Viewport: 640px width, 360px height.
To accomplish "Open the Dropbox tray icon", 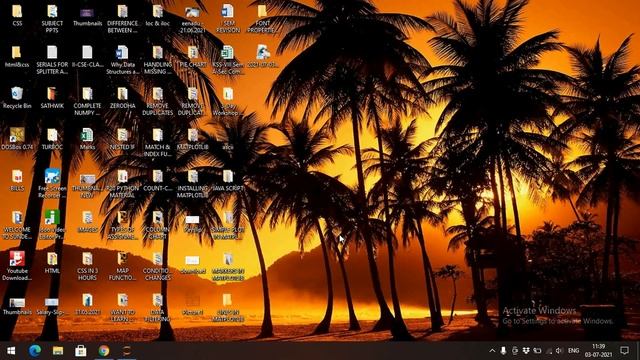I will [x=526, y=351].
